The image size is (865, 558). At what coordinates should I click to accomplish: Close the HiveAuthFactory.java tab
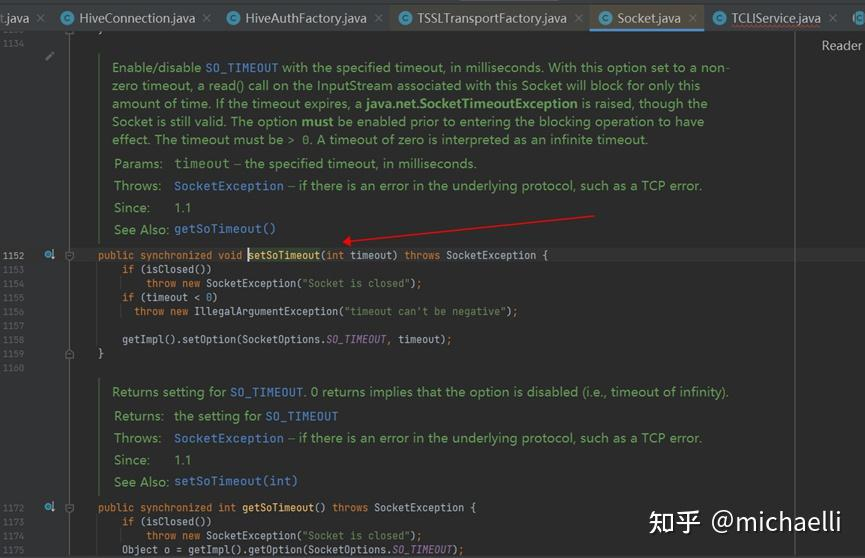coord(379,18)
